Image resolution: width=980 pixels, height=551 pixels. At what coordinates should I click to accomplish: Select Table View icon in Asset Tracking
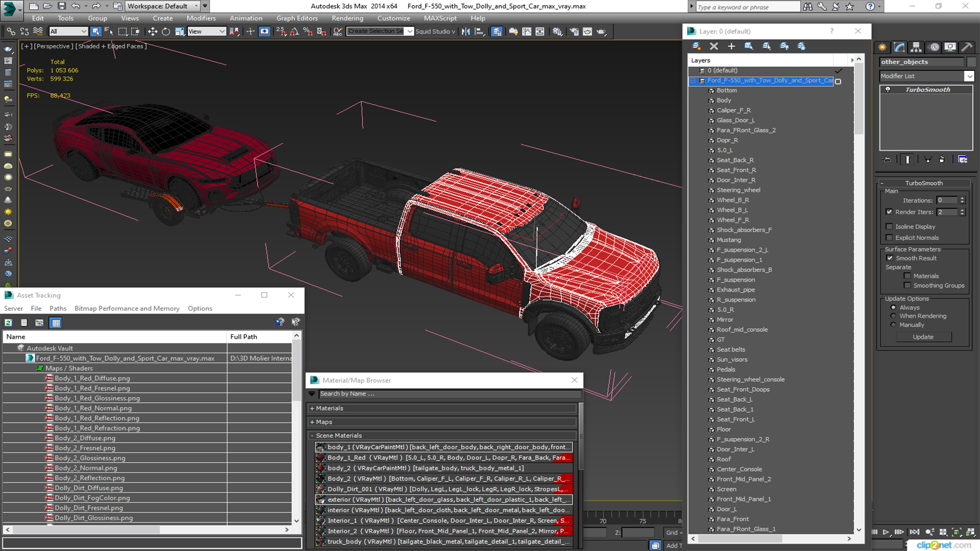pyautogui.click(x=56, y=323)
